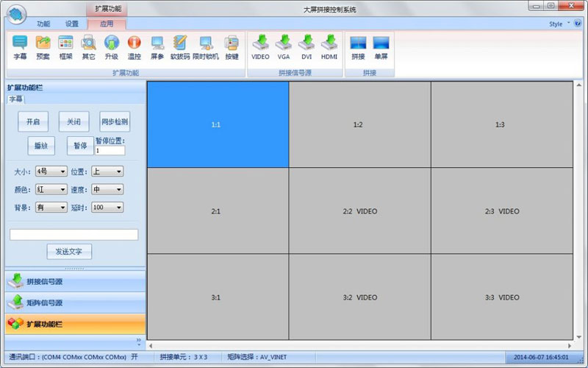Click the vertical scrollbar down arrow
The width and height of the screenshot is (588, 368).
pos(578,337)
